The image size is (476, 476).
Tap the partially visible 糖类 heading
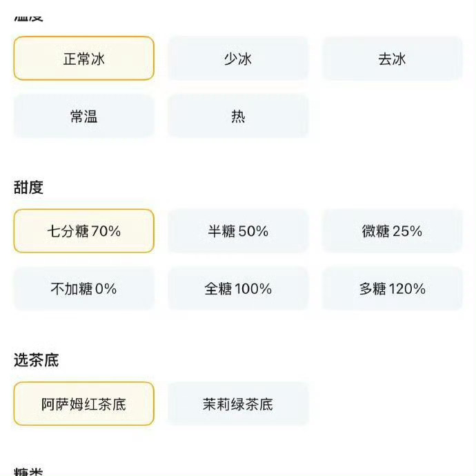pyautogui.click(x=28, y=471)
